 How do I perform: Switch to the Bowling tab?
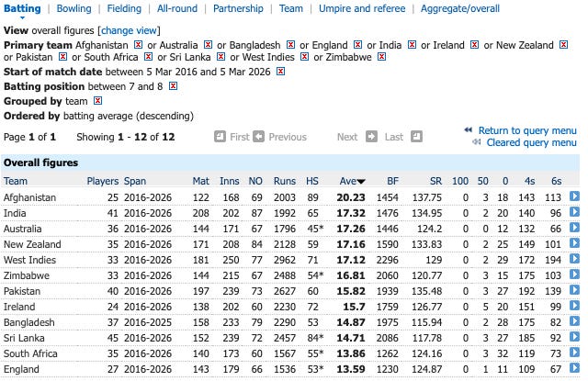(x=73, y=8)
